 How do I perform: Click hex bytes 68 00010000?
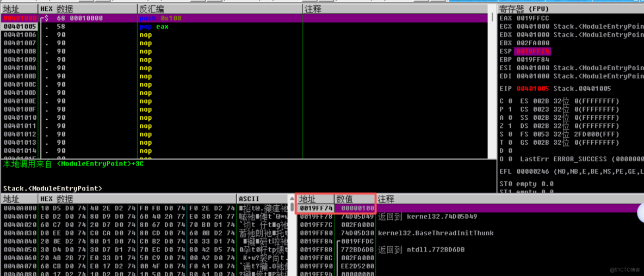tap(79, 18)
